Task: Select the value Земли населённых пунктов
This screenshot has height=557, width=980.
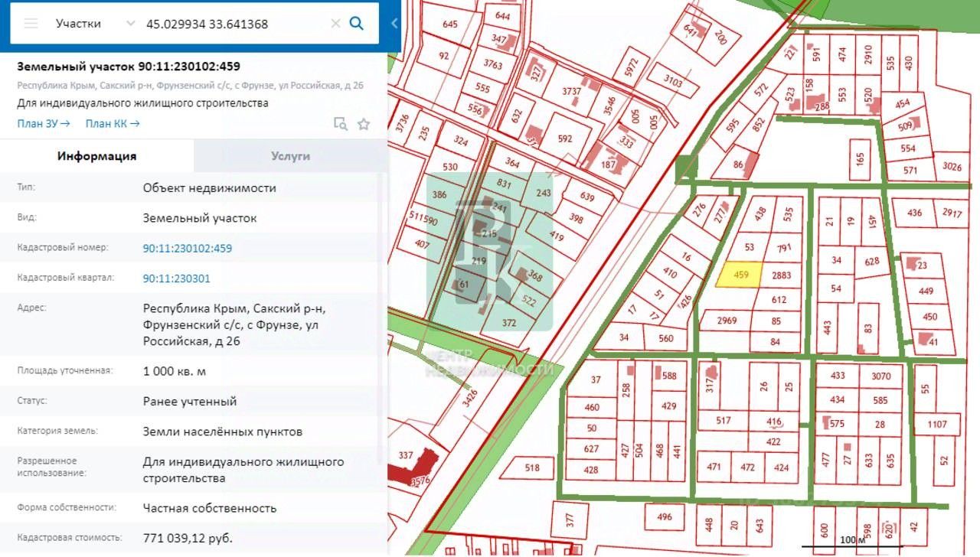Action: coord(223,432)
